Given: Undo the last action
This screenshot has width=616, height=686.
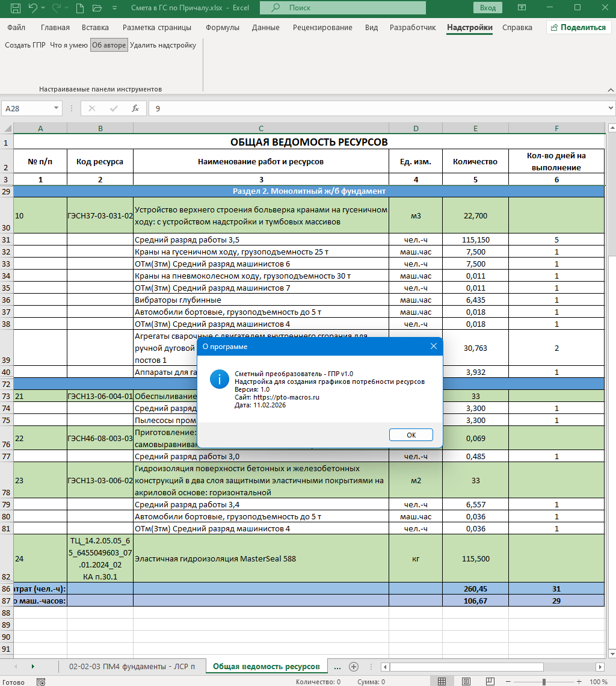Looking at the screenshot, I should 33,7.
